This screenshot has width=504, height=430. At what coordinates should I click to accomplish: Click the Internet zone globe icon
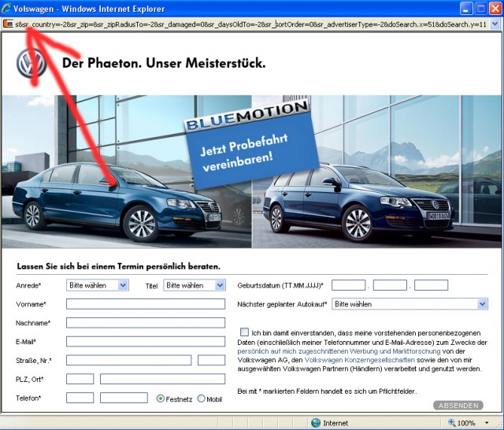pyautogui.click(x=316, y=423)
